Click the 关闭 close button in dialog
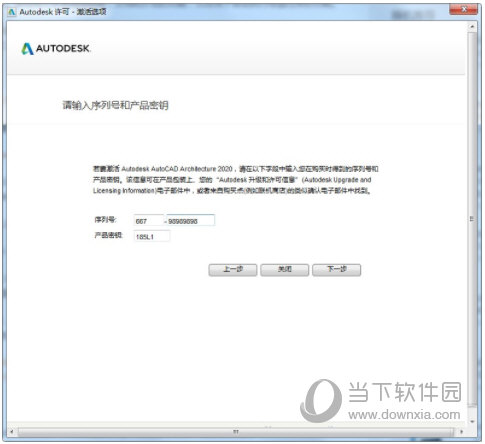The width and height of the screenshot is (485, 444). click(285, 270)
